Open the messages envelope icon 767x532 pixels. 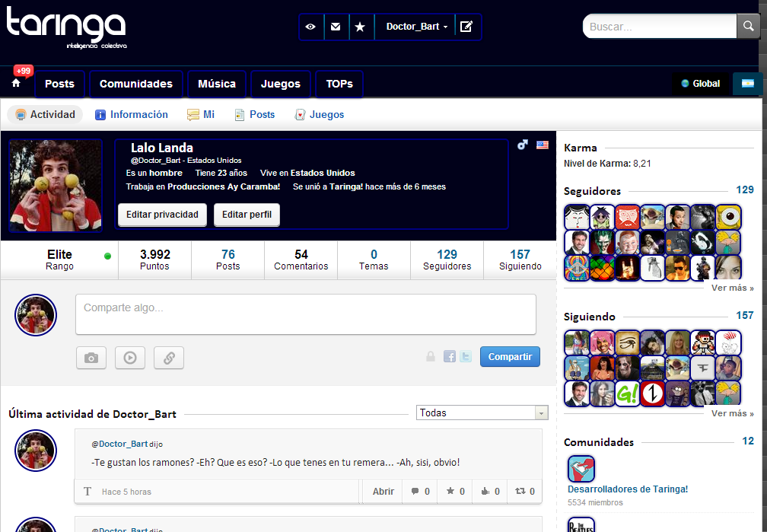[336, 27]
